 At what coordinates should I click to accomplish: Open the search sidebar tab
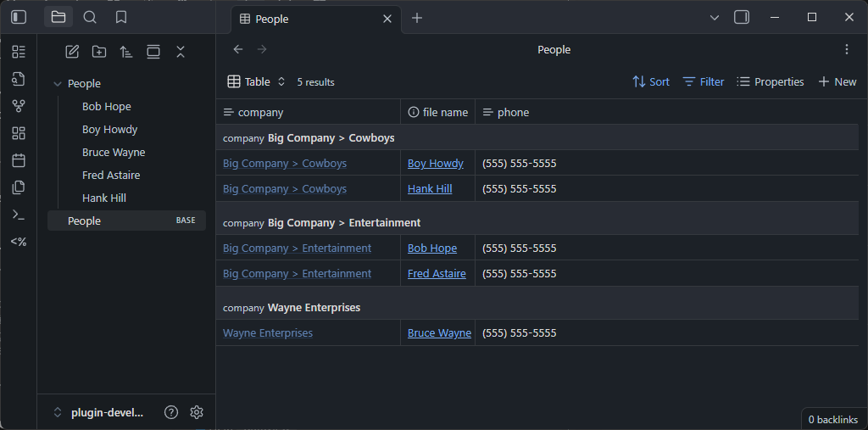coord(90,17)
